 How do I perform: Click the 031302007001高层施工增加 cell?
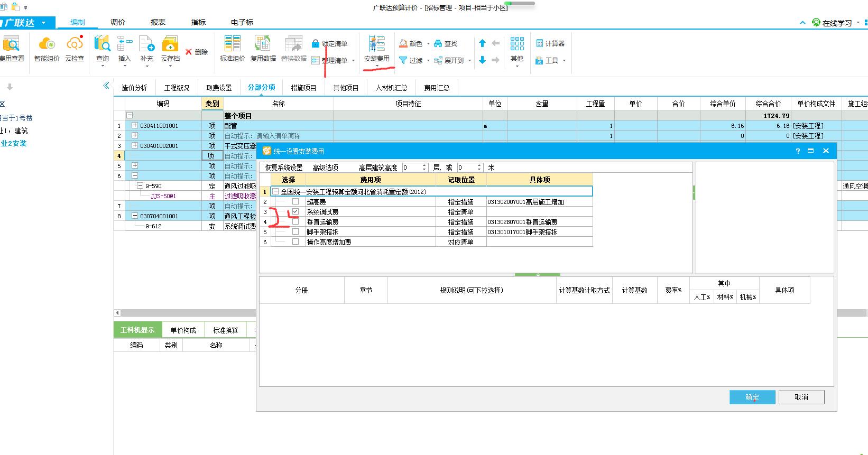pyautogui.click(x=540, y=202)
